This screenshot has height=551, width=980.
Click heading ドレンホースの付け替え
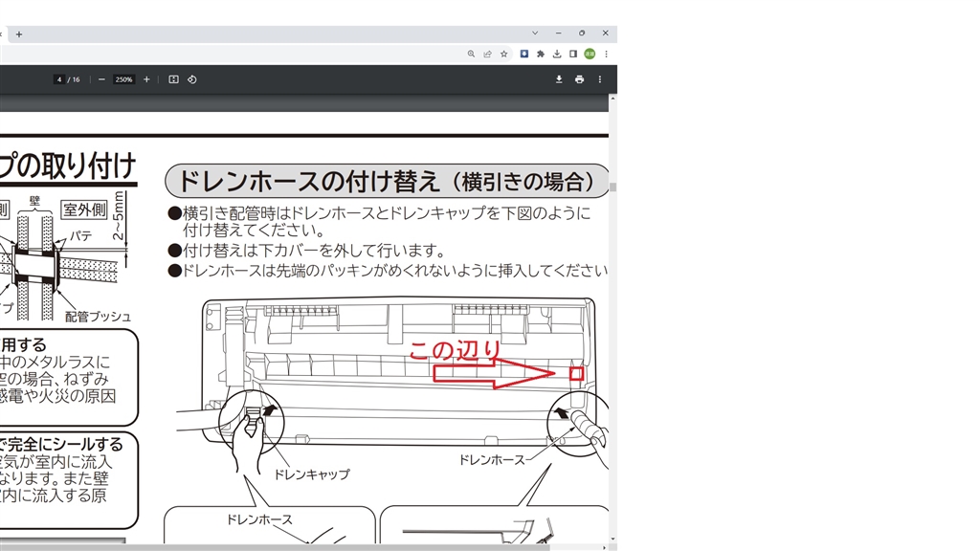click(x=311, y=181)
